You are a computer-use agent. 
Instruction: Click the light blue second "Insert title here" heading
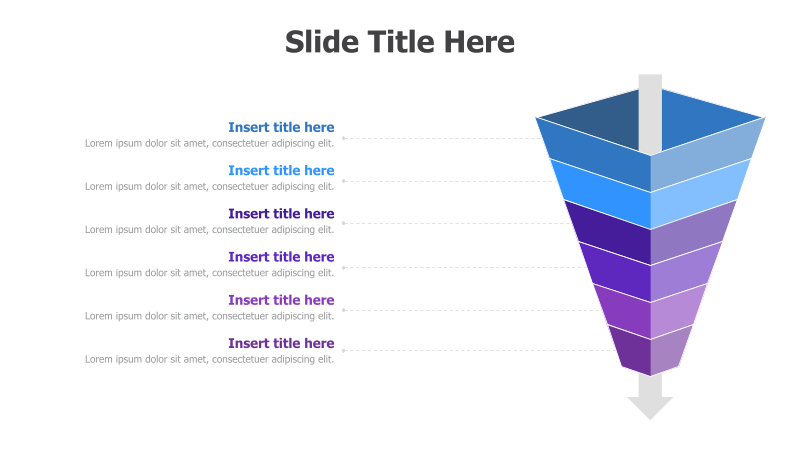coord(281,170)
